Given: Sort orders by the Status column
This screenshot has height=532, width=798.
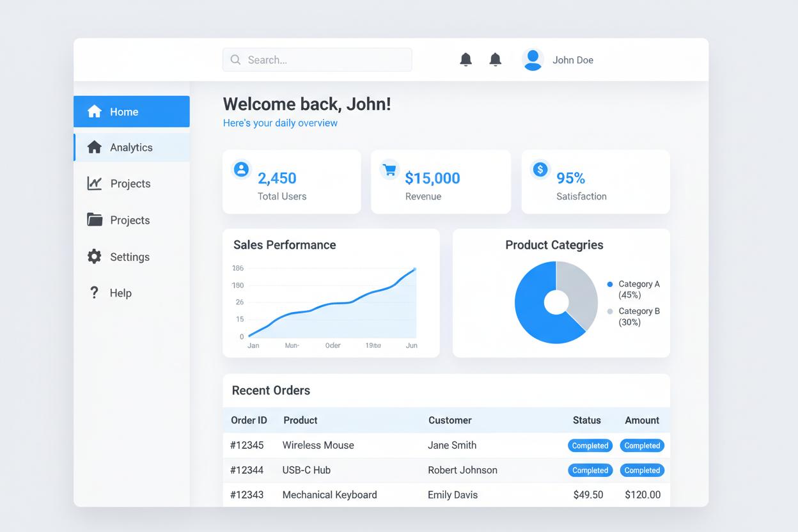Looking at the screenshot, I should 587,420.
